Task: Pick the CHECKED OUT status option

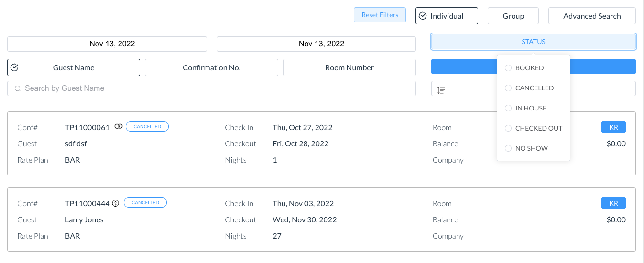Action: tap(508, 128)
